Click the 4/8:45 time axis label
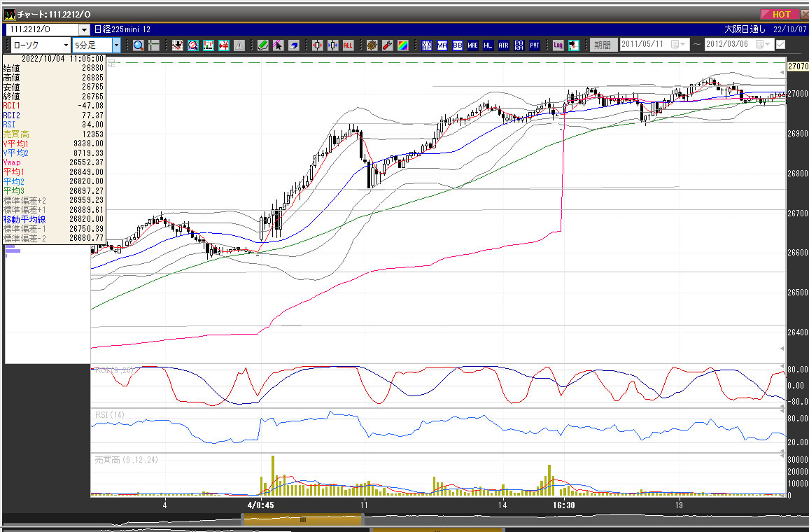The width and height of the screenshot is (809, 532). (260, 505)
